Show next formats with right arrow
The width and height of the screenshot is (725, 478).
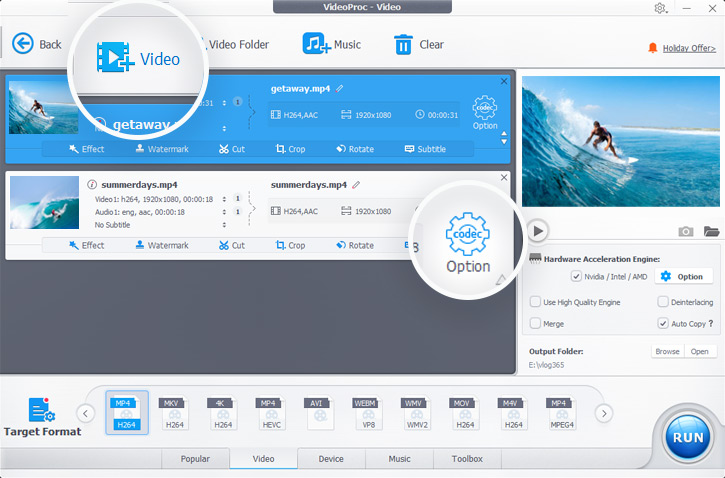pos(604,413)
